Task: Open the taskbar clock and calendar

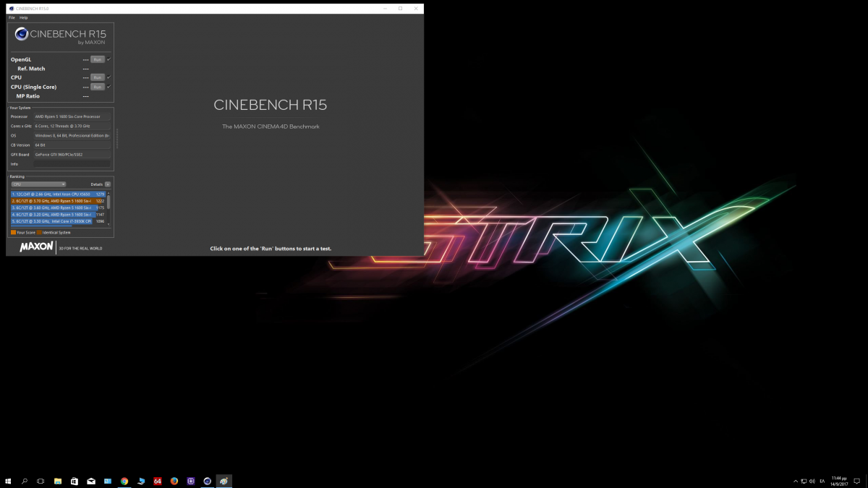Action: point(839,481)
